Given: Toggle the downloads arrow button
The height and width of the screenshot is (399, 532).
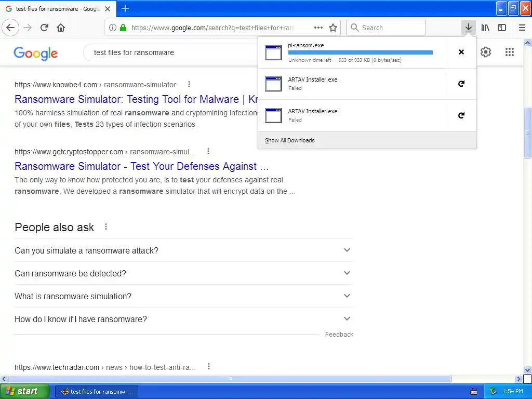Looking at the screenshot, I should (468, 28).
